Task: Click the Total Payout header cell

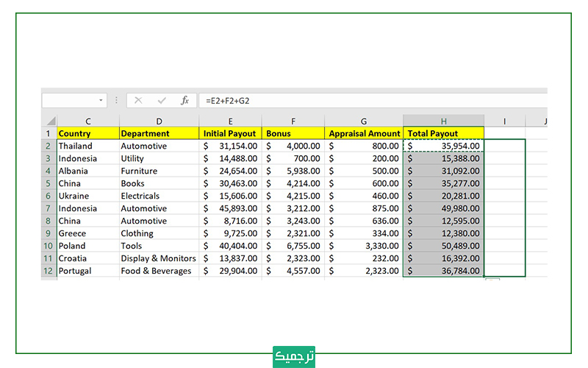Action: click(443, 133)
